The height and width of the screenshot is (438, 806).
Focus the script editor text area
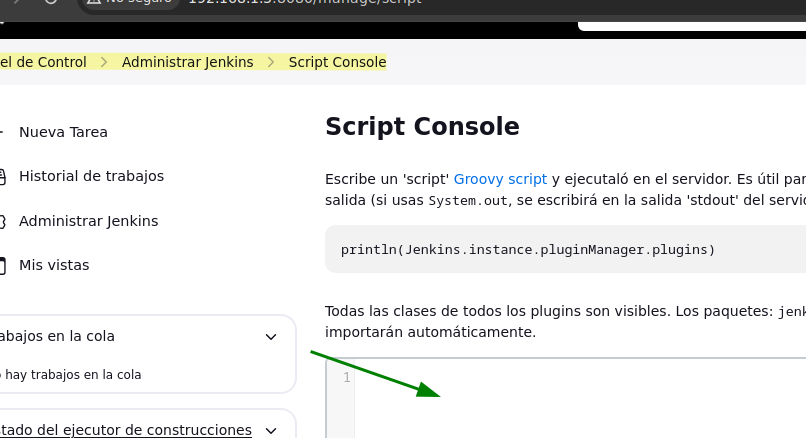580,400
